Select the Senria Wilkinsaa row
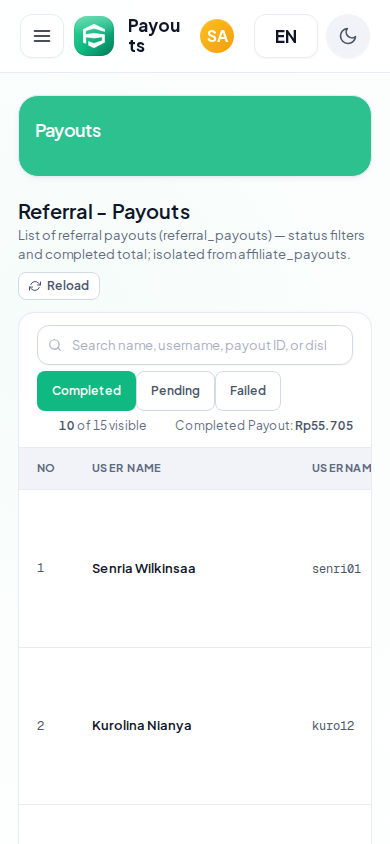The image size is (390, 844). (195, 568)
